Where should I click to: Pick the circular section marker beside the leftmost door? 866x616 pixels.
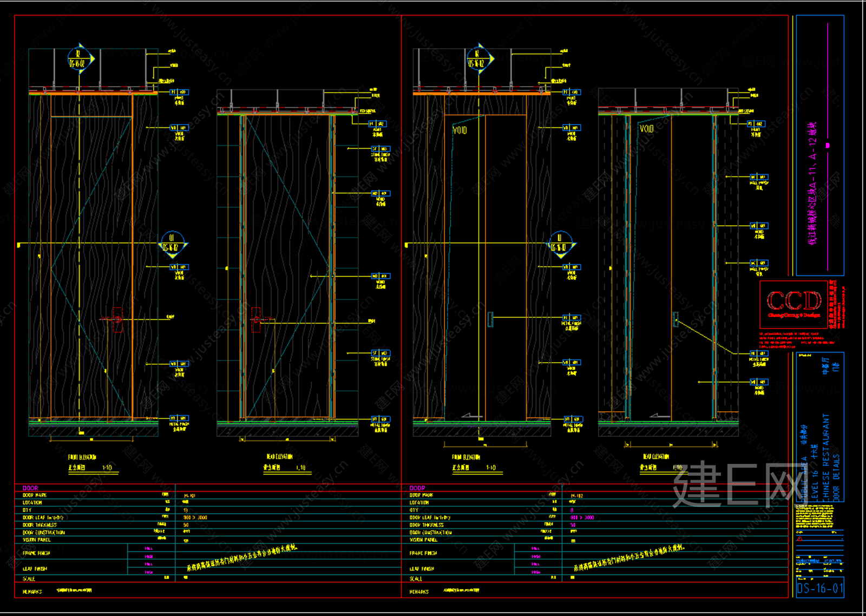click(x=173, y=245)
